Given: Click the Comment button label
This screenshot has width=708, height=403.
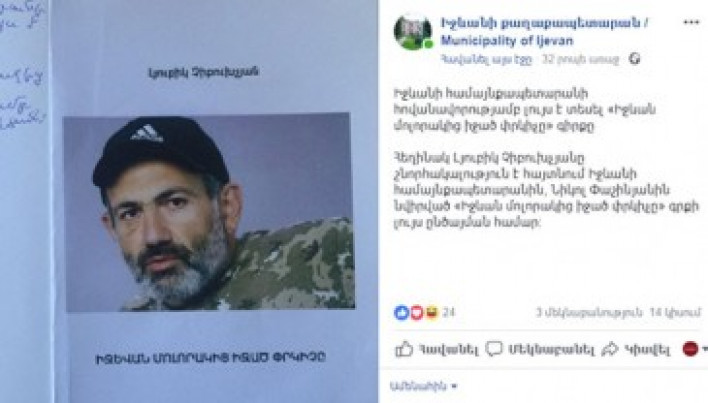Looking at the screenshot, I should point(551,350).
